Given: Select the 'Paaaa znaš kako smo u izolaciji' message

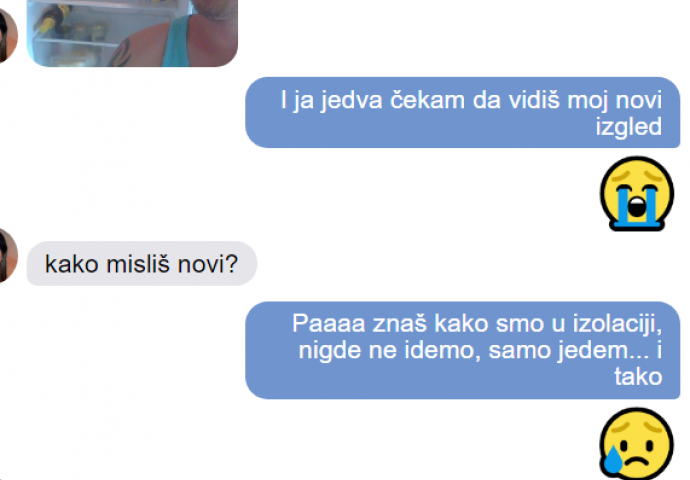Looking at the screenshot, I should tap(462, 350).
